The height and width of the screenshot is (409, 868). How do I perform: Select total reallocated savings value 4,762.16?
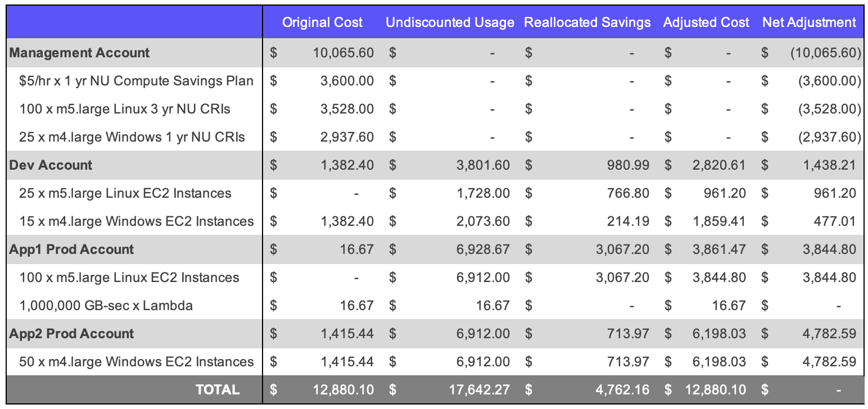point(622,390)
